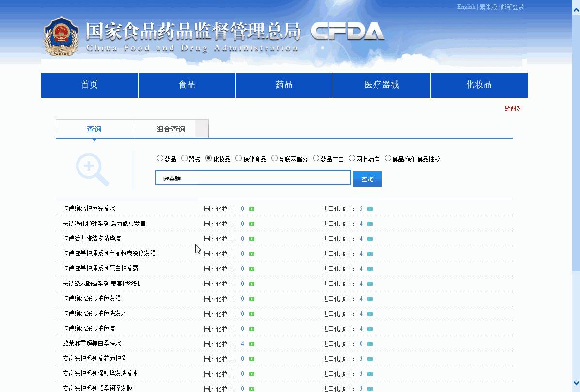Expand imported cosmetics for 卡诗滋养韵泽系列莹亮理丝乳
Viewport: 580px width, 392px height.
click(x=370, y=283)
